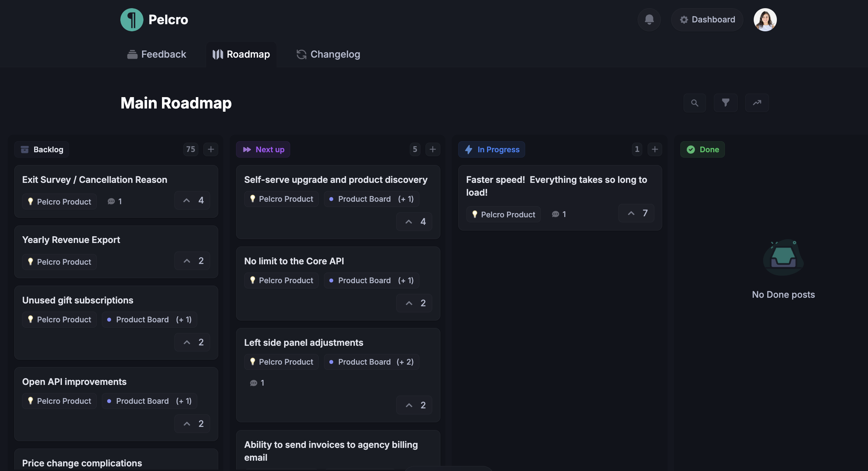
Task: Click the No Done posts message
Action: click(783, 295)
